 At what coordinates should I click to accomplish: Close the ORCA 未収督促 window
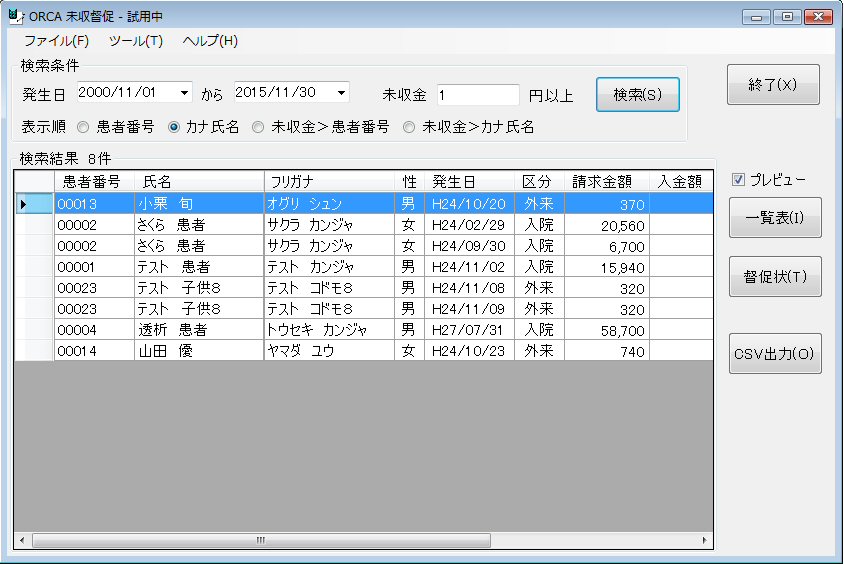click(818, 17)
